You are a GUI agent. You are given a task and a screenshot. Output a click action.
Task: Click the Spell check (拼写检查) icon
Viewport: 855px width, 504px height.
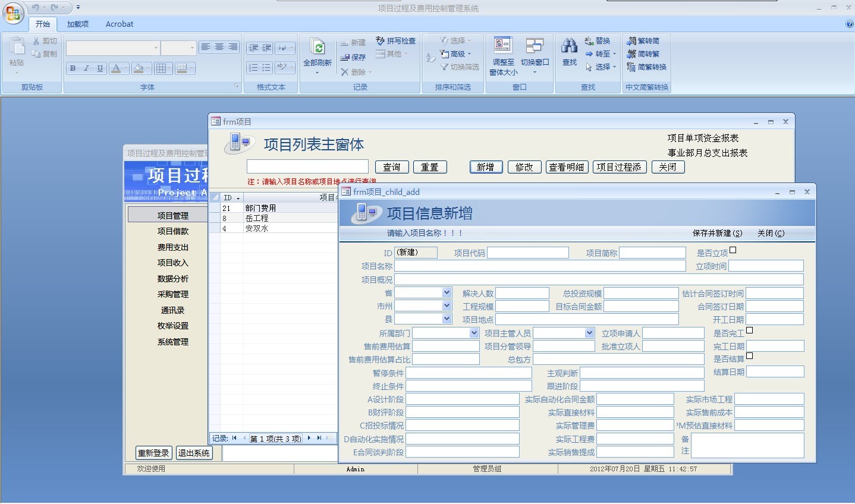click(381, 41)
